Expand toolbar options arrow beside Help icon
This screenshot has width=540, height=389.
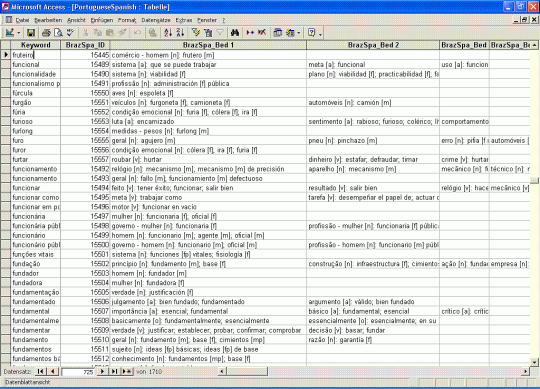coord(321,34)
